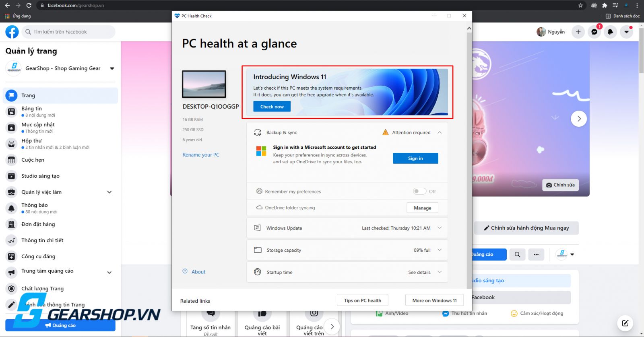Click the Đơn đặt hàng icon
644x337 pixels.
tap(12, 224)
